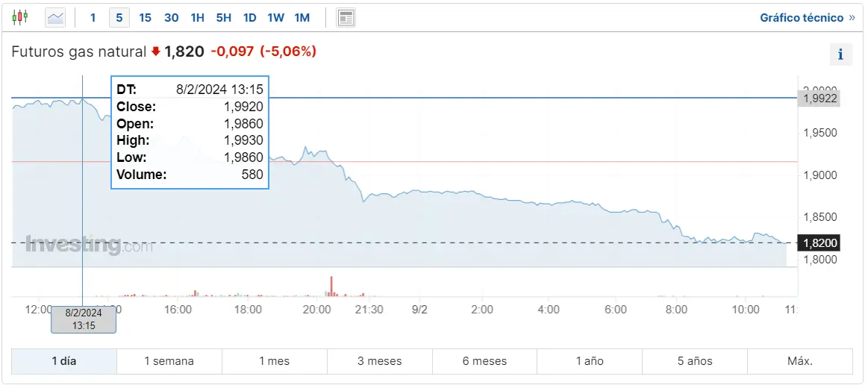Click the Investing.com watermark logo

tap(89, 245)
